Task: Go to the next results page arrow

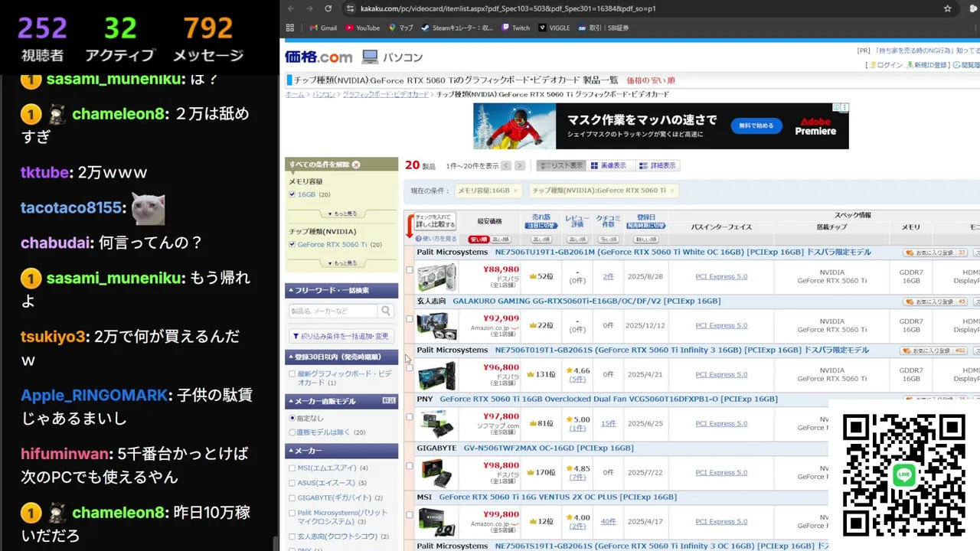Action: point(520,165)
